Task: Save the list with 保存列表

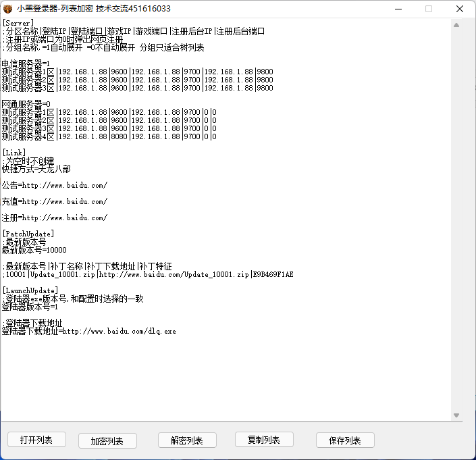Action: 345,440
